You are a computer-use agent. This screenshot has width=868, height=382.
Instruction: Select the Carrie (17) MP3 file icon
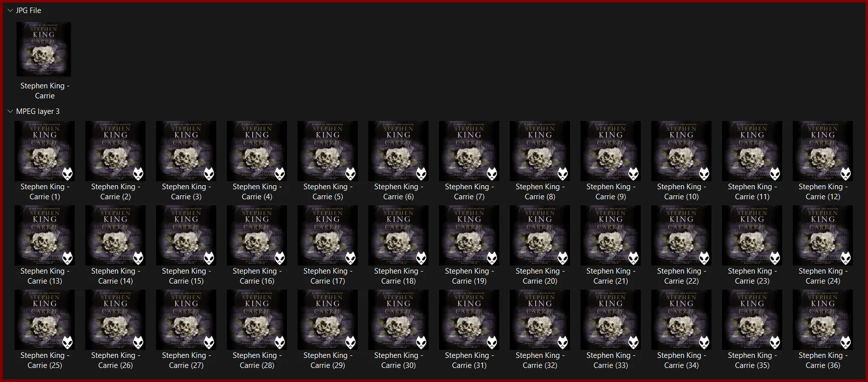tap(328, 235)
